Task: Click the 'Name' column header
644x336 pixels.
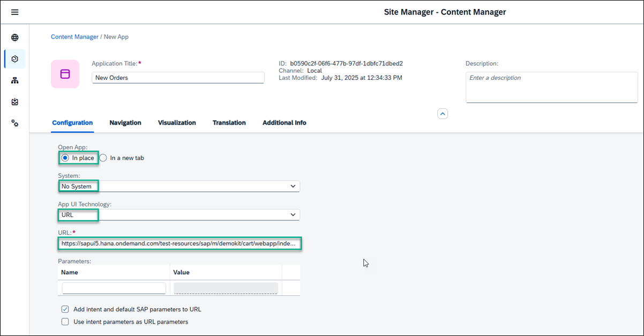Action: click(70, 272)
